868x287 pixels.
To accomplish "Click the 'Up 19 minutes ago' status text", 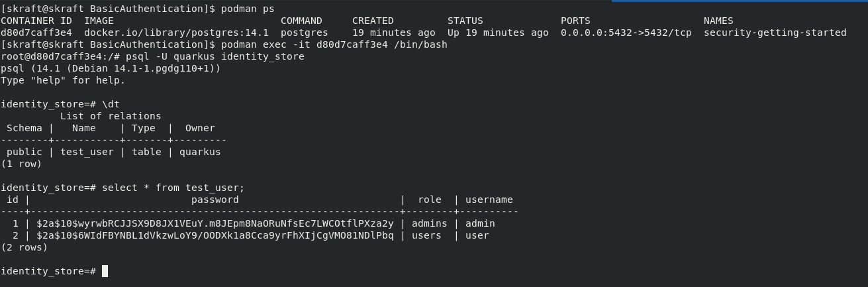I will pyautogui.click(x=498, y=32).
